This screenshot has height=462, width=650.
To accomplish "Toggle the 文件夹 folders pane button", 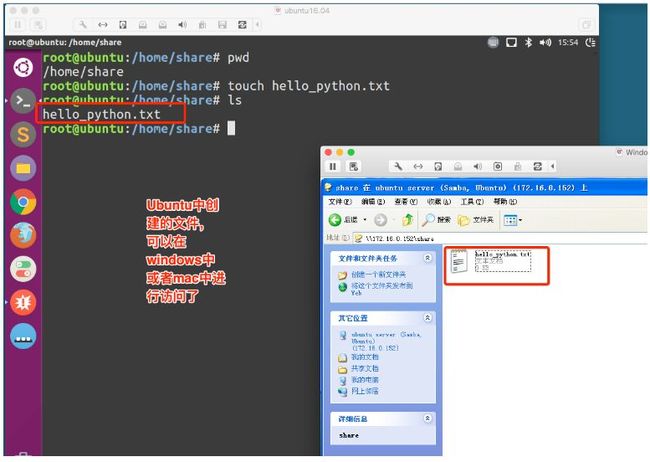I will point(475,220).
